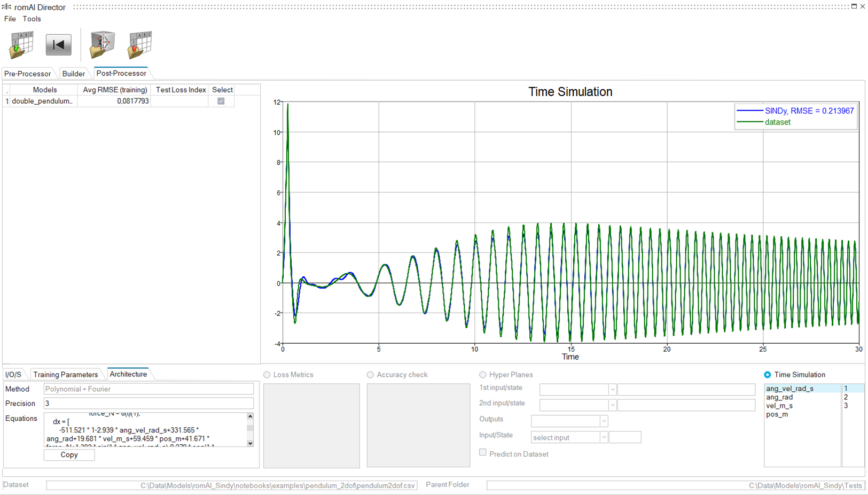Open the Input/State select input dropdown
This screenshot has width=868, height=495.
(604, 438)
